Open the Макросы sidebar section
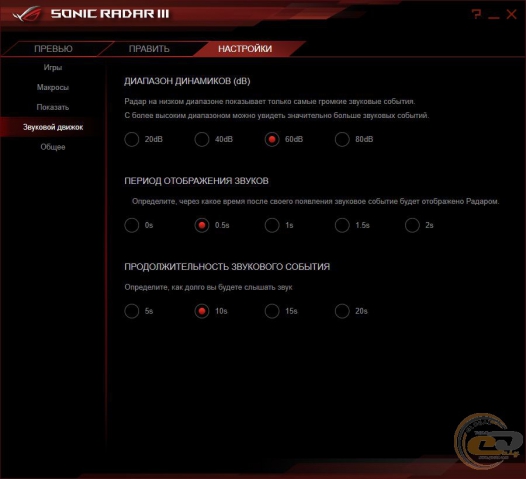This screenshot has height=479, width=526. (53, 87)
